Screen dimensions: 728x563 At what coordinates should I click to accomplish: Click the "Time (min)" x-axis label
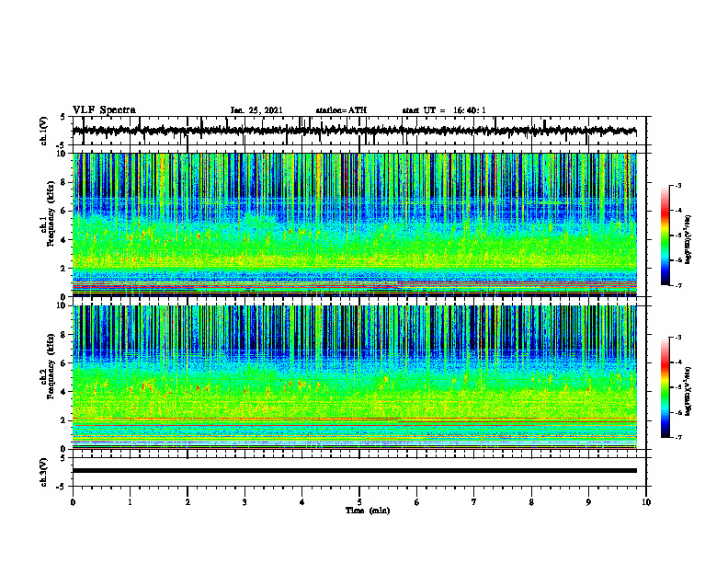click(368, 511)
